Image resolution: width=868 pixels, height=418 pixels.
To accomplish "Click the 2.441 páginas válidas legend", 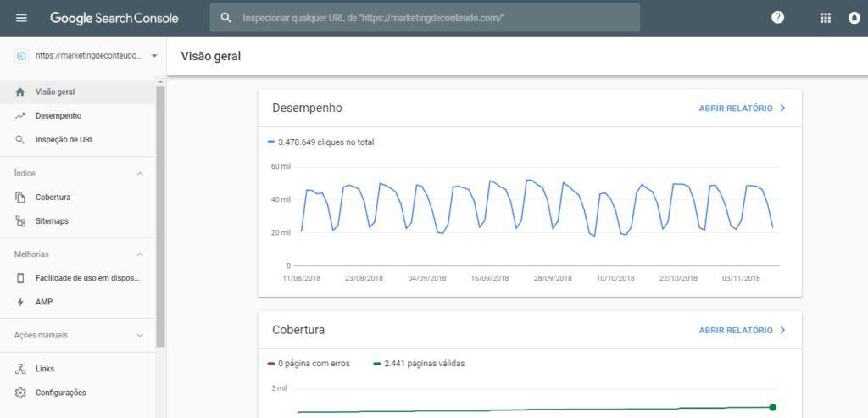I will pos(419,364).
